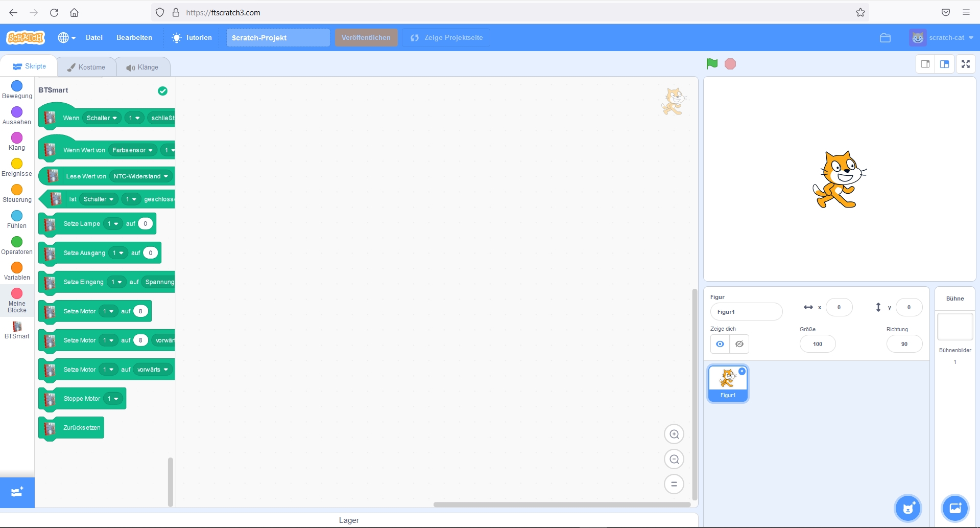Viewport: 980px width, 528px height.
Task: Zoom in on the script workspace
Action: point(674,434)
